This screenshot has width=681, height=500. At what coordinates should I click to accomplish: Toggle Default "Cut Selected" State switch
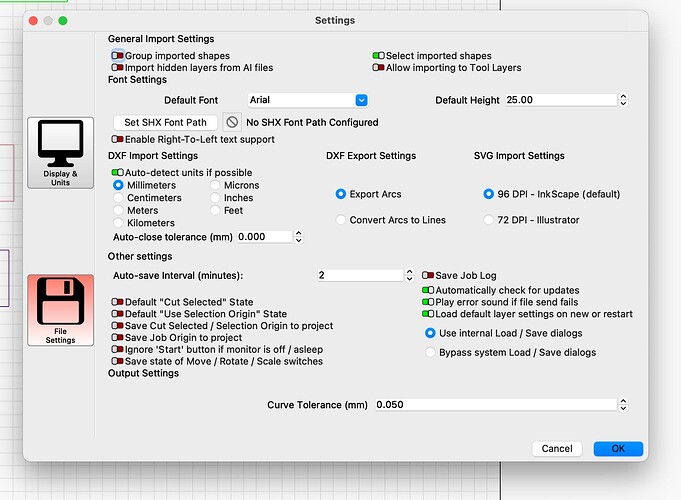pyautogui.click(x=117, y=301)
